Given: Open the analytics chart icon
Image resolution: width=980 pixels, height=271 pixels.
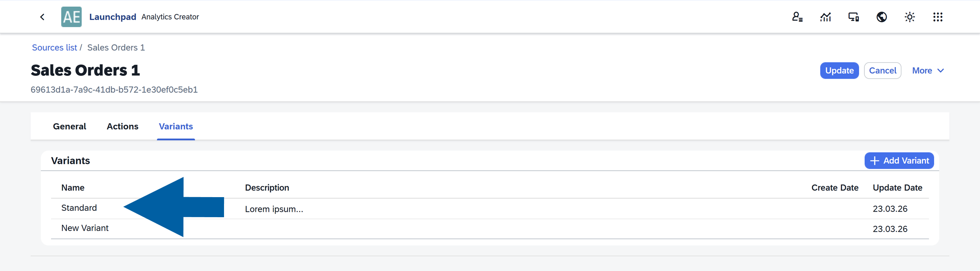Looking at the screenshot, I should click(x=825, y=17).
